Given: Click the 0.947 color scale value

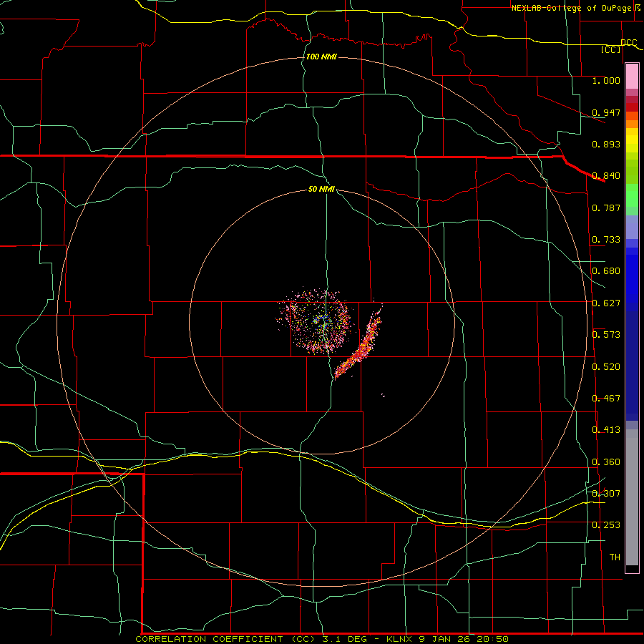Looking at the screenshot, I should click(606, 112).
